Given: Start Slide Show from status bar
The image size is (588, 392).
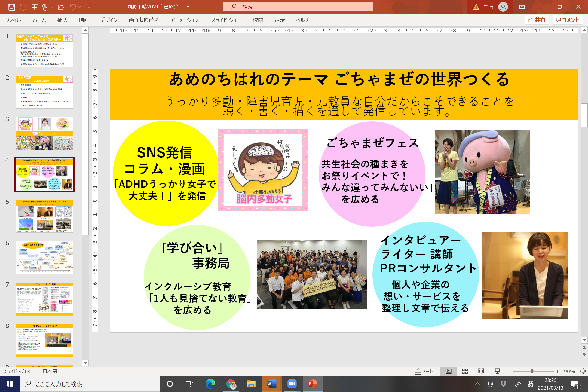Looking at the screenshot, I should tap(497, 371).
